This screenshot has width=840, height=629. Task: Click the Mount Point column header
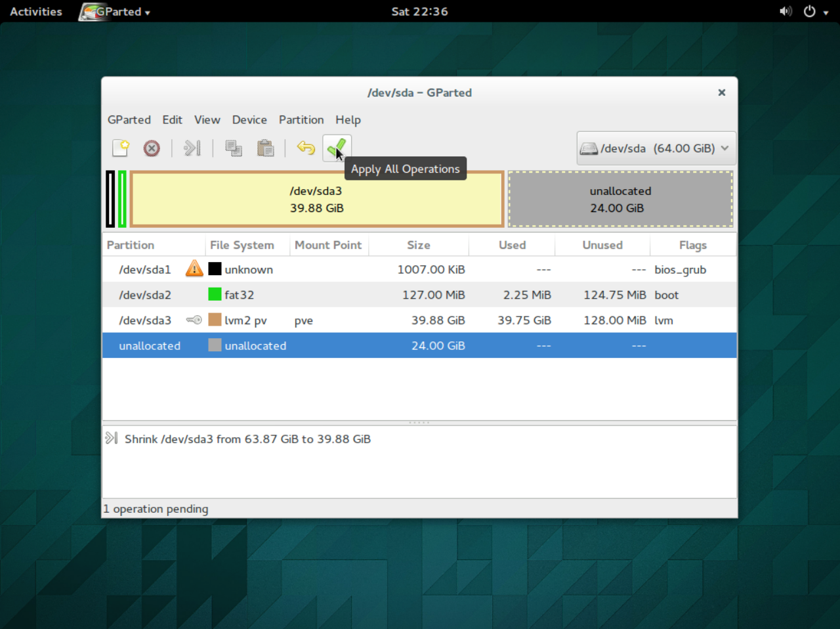click(329, 245)
